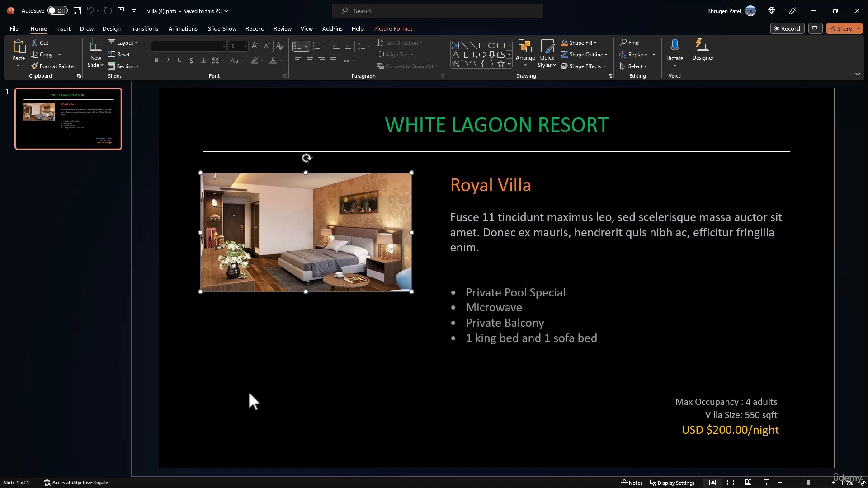Toggle Align Right button
The height and width of the screenshot is (488, 868).
click(x=321, y=61)
